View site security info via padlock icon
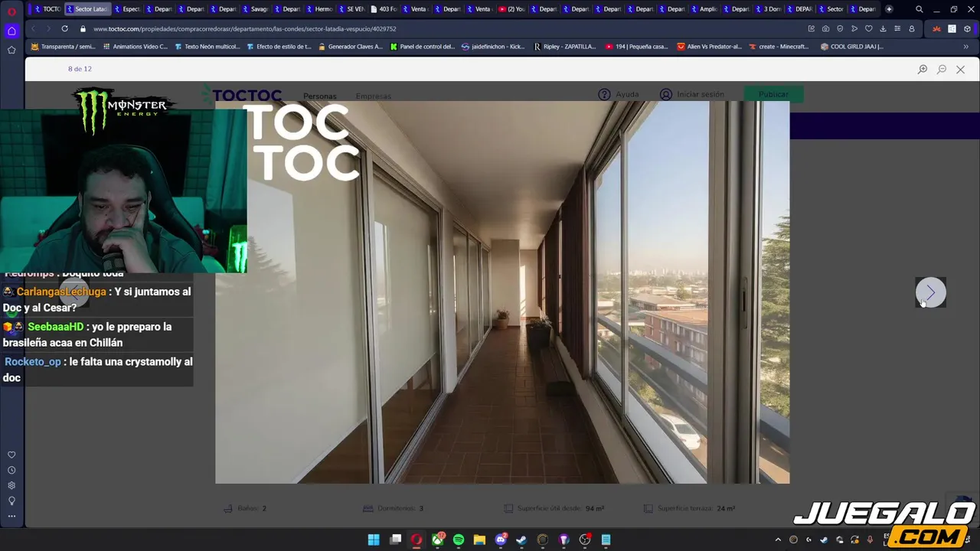 click(x=83, y=28)
